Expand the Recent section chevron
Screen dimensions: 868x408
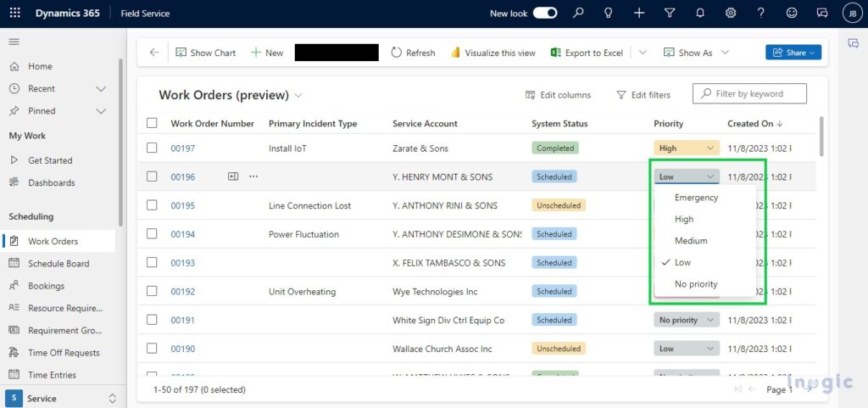pyautogui.click(x=101, y=88)
